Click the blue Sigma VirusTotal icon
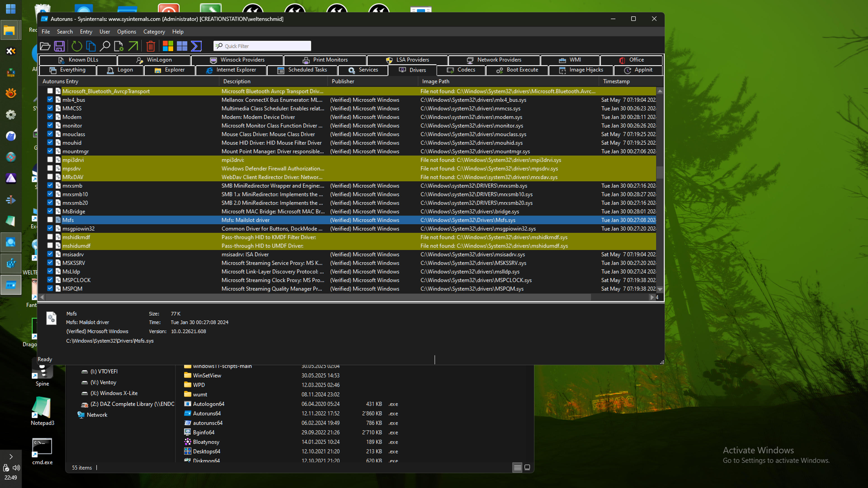This screenshot has height=488, width=868. [x=196, y=46]
